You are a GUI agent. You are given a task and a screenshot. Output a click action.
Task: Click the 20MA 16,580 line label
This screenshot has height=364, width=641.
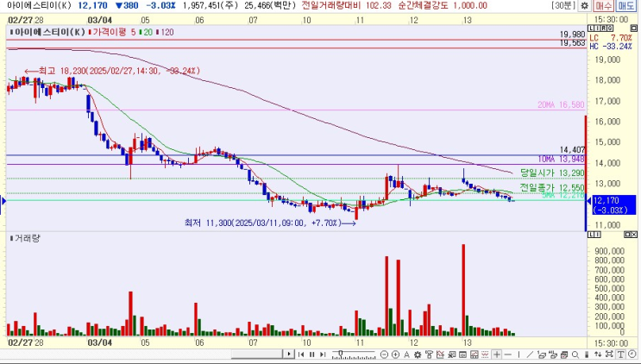click(x=561, y=105)
